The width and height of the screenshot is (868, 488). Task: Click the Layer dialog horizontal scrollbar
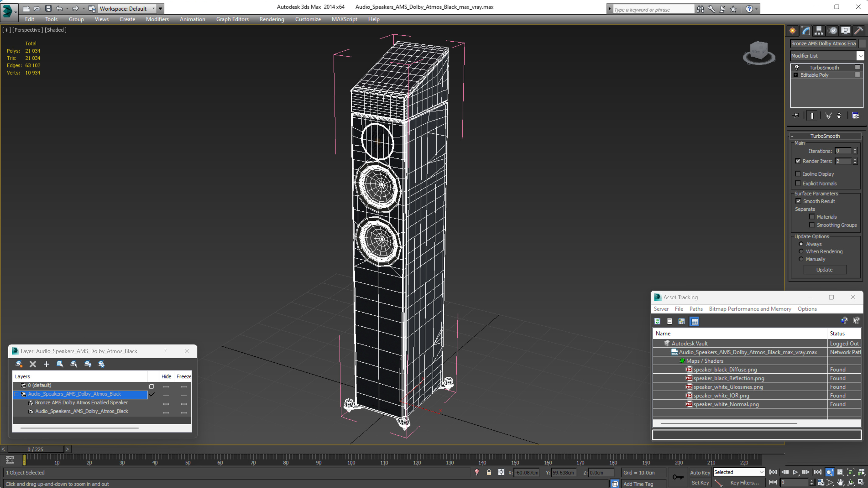[x=79, y=428]
